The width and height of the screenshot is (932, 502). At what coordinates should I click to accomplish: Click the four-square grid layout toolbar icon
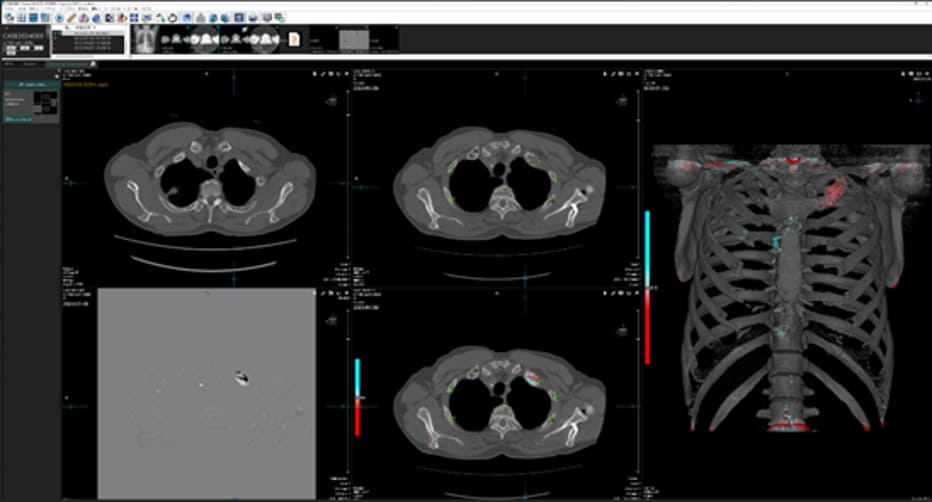pyautogui.click(x=134, y=18)
